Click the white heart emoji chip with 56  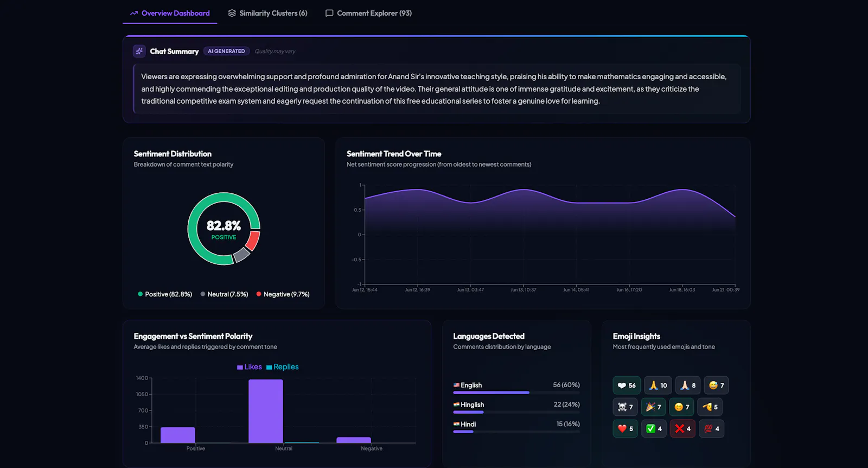click(627, 385)
